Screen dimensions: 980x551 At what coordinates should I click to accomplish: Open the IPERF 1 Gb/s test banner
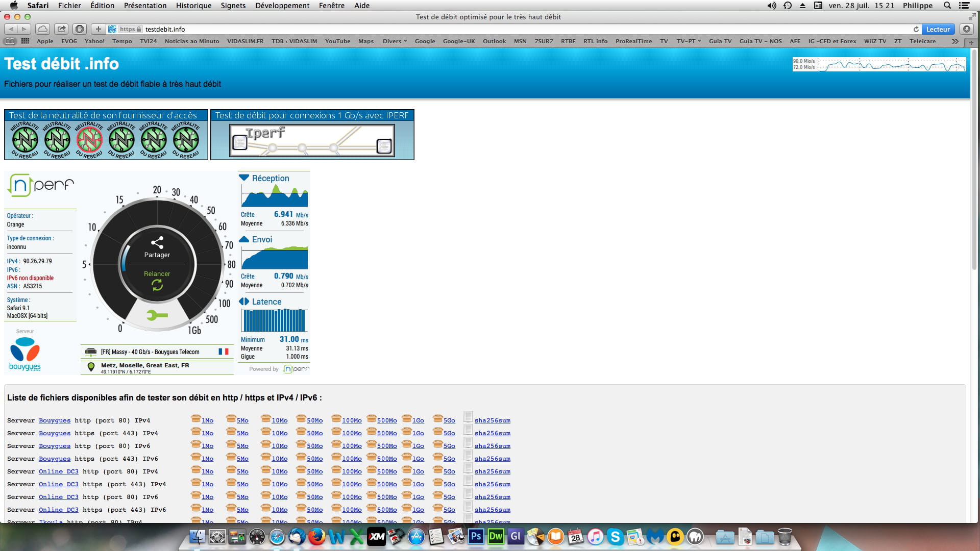click(312, 135)
